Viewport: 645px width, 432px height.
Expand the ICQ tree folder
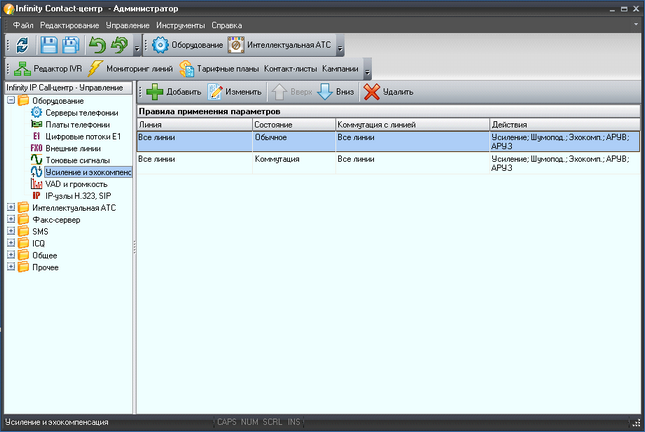coord(11,243)
